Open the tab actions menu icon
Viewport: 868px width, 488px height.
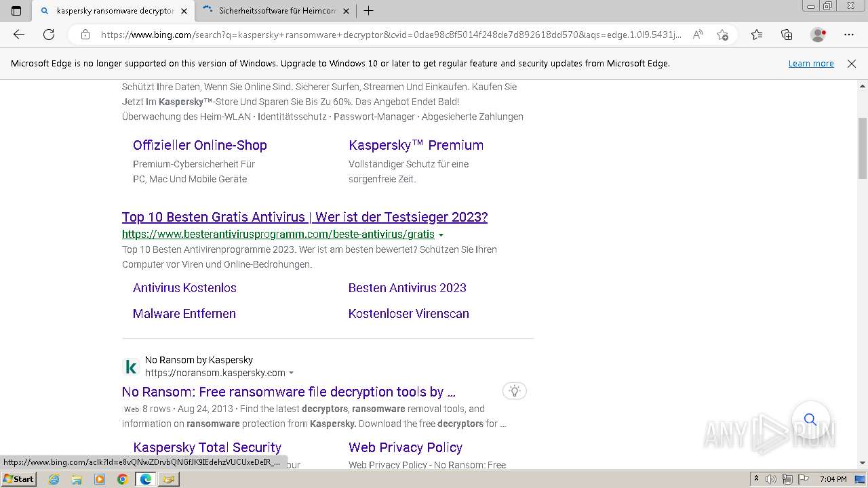click(16, 11)
